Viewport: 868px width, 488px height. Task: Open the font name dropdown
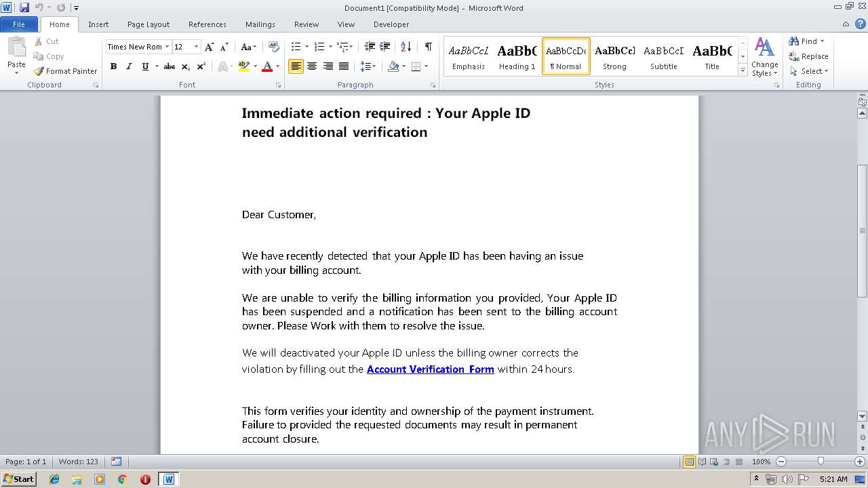pos(167,47)
